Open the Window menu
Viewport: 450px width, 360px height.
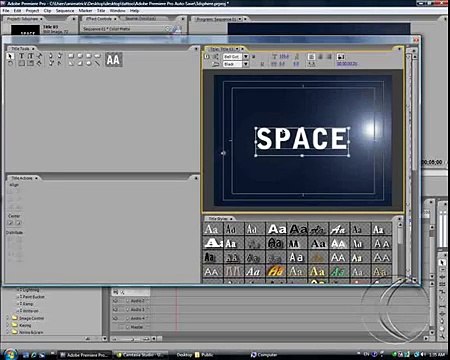click(x=117, y=11)
